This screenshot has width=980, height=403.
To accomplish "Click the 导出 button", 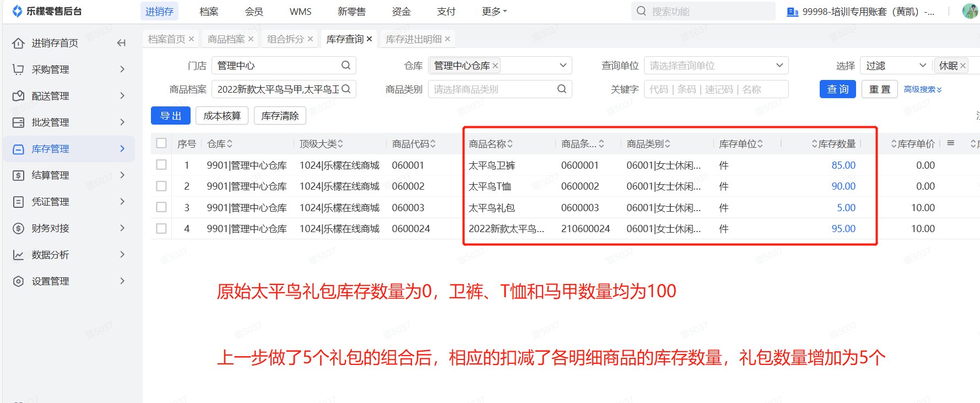I will pos(171,115).
